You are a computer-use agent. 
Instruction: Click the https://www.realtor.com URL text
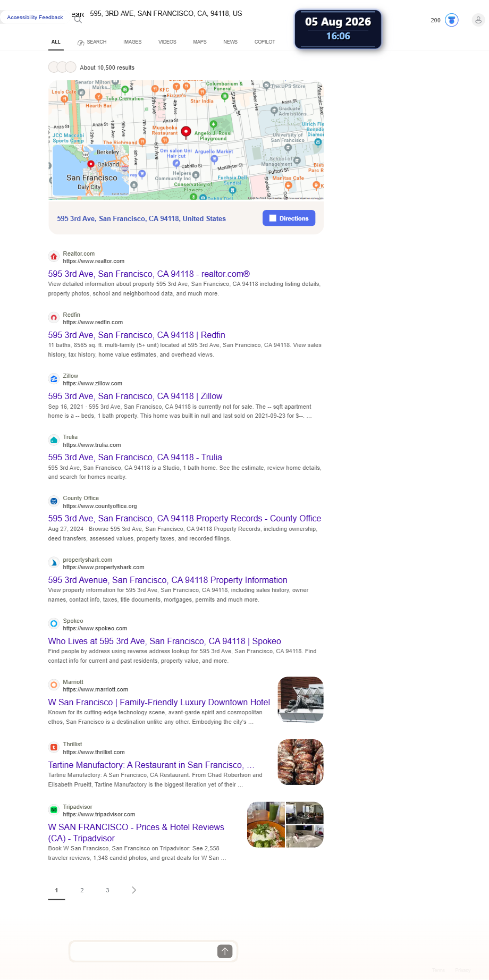94,261
